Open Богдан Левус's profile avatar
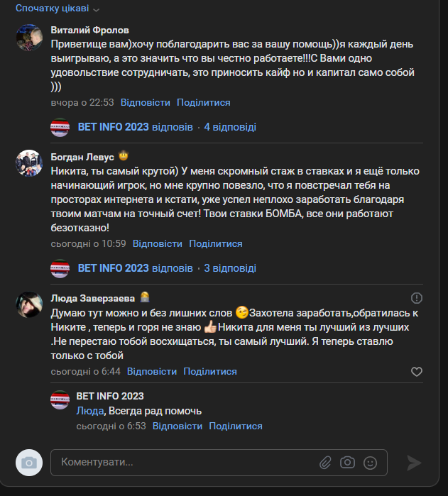This screenshot has width=448, height=496. (29, 163)
